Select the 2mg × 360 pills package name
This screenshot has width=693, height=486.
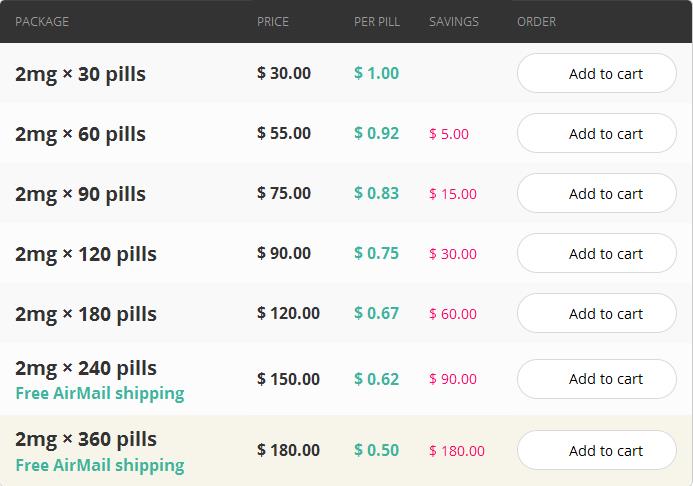coord(86,439)
